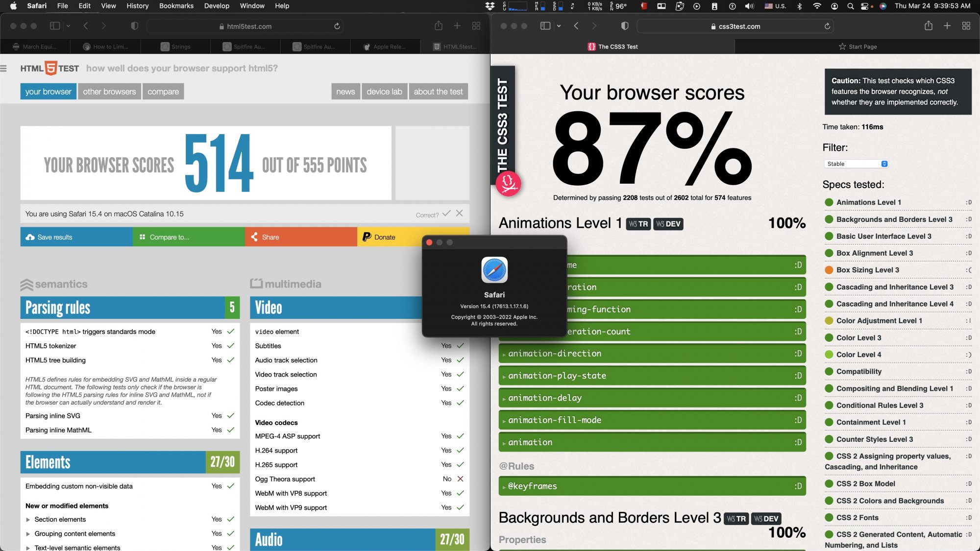Expand Section elements disclosure triangle
The width and height of the screenshot is (980, 551).
(x=28, y=520)
